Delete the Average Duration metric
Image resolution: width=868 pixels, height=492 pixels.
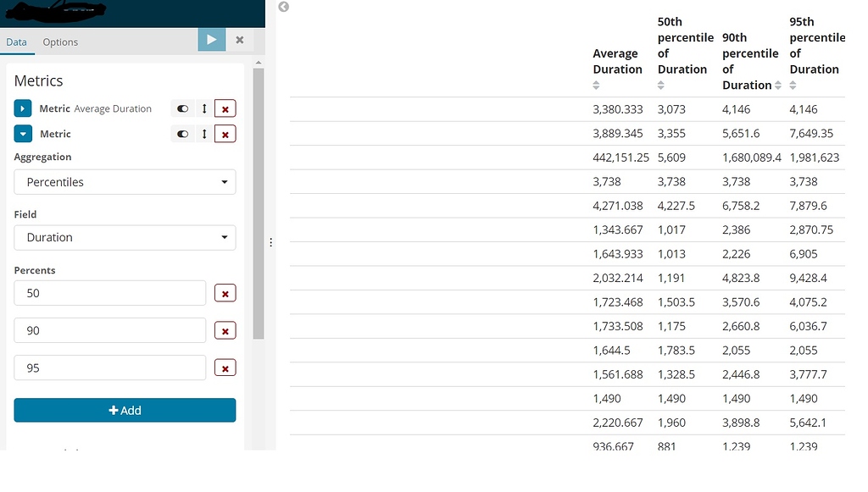tap(224, 108)
